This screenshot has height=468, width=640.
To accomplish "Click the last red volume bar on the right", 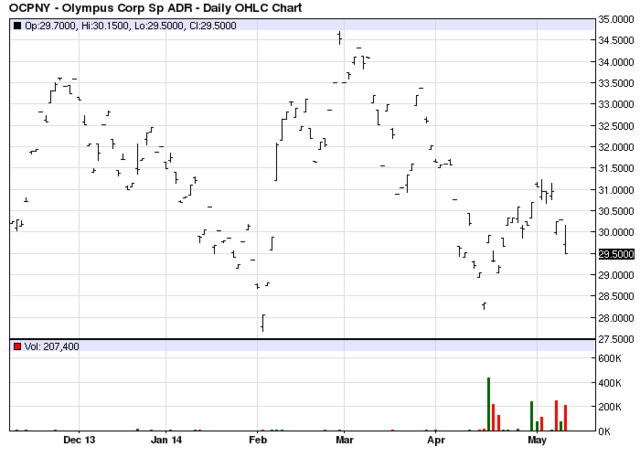I will click(565, 418).
